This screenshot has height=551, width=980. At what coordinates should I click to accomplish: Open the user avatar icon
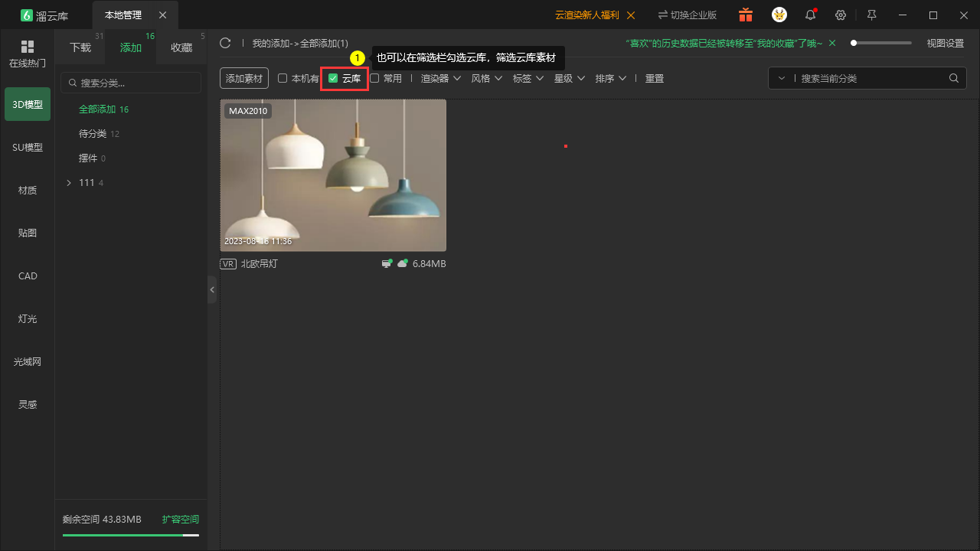(779, 15)
